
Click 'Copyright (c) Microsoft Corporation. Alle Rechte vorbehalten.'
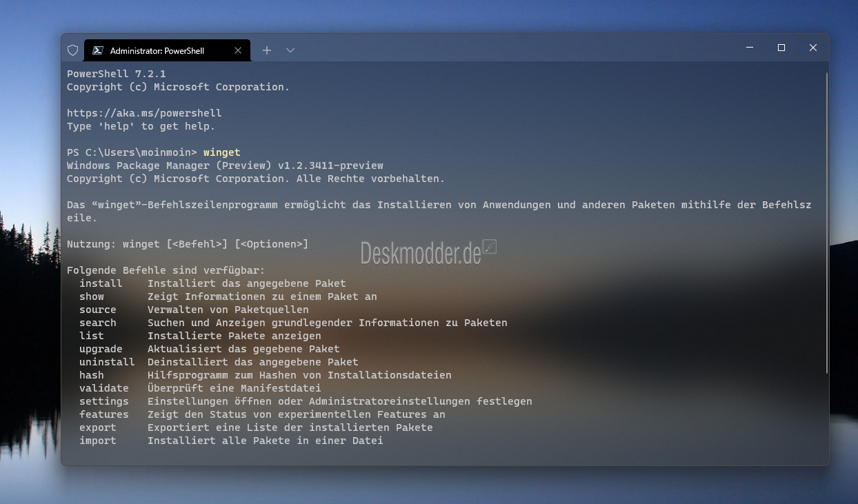point(256,179)
